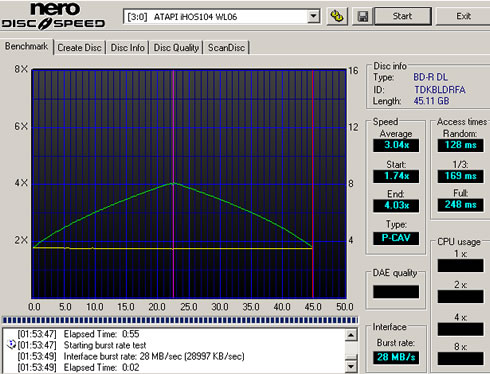
Task: Click the Exit button
Action: pos(463,16)
